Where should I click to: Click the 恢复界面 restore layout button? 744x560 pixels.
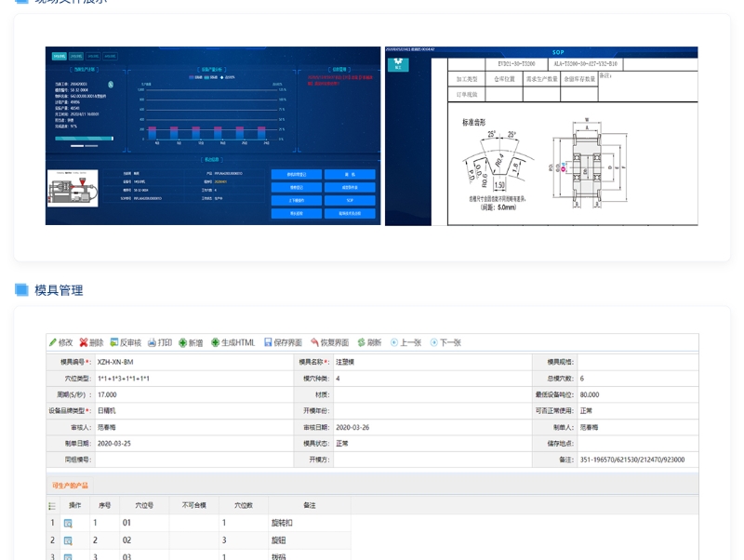(x=330, y=342)
